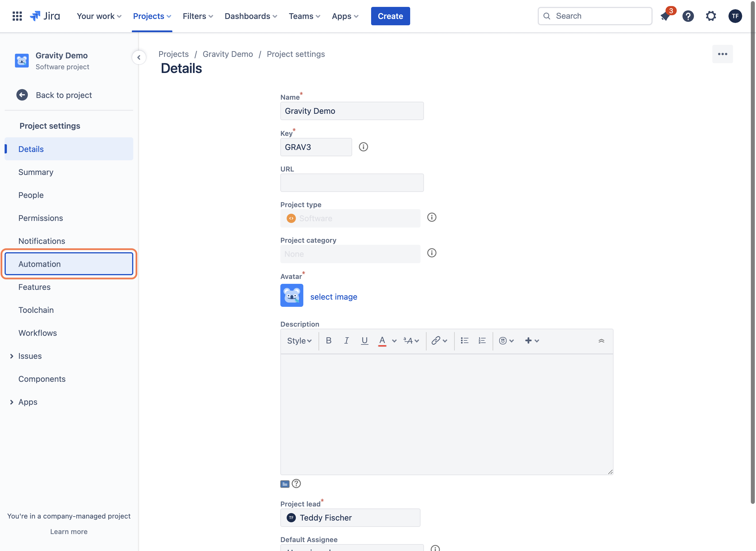
Task: Open the Dashboards menu
Action: 251,16
